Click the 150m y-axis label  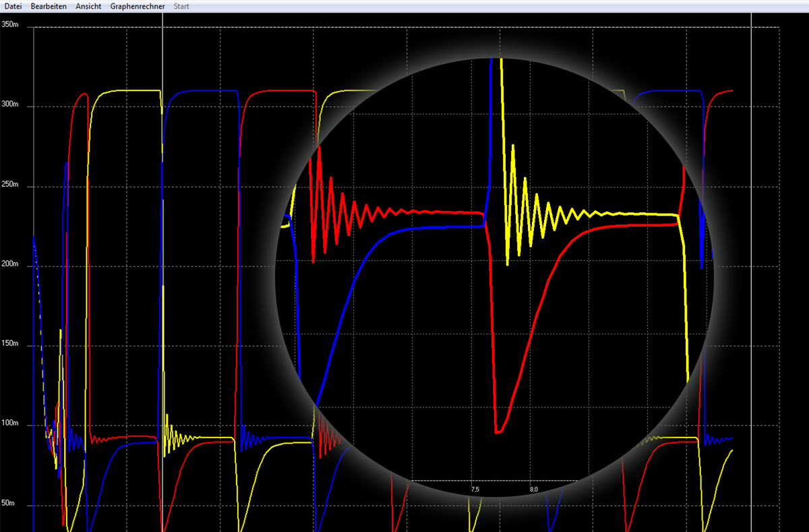click(x=10, y=345)
